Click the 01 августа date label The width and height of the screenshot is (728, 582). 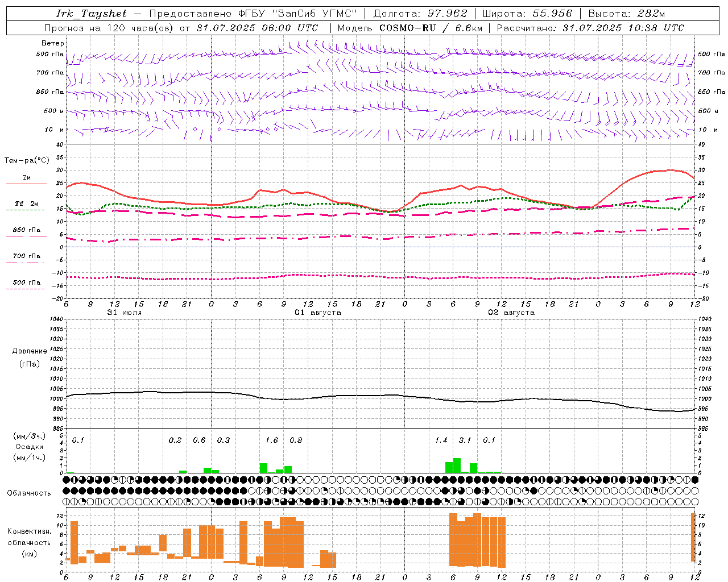[x=318, y=313]
